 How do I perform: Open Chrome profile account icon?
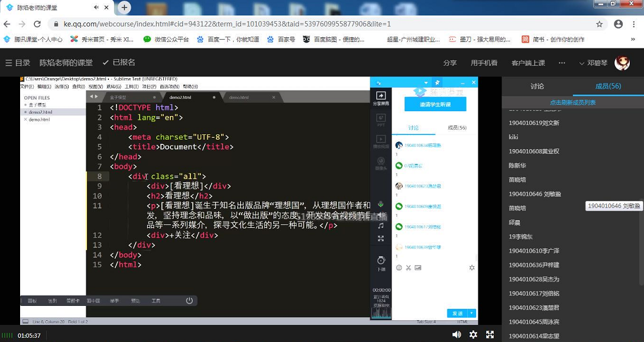(x=618, y=24)
